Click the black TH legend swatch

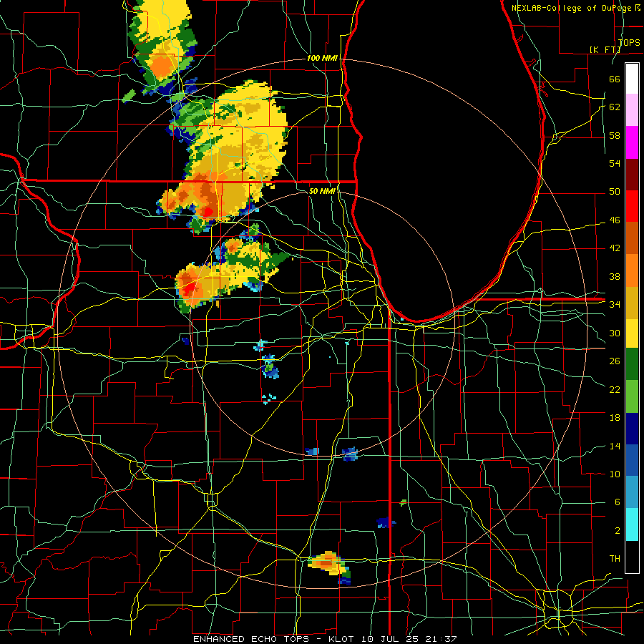(x=632, y=557)
